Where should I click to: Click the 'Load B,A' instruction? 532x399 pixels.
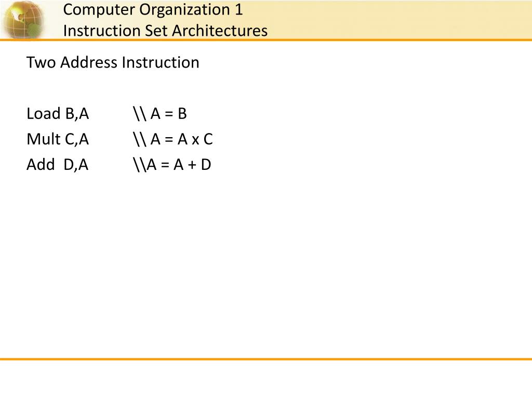(58, 114)
